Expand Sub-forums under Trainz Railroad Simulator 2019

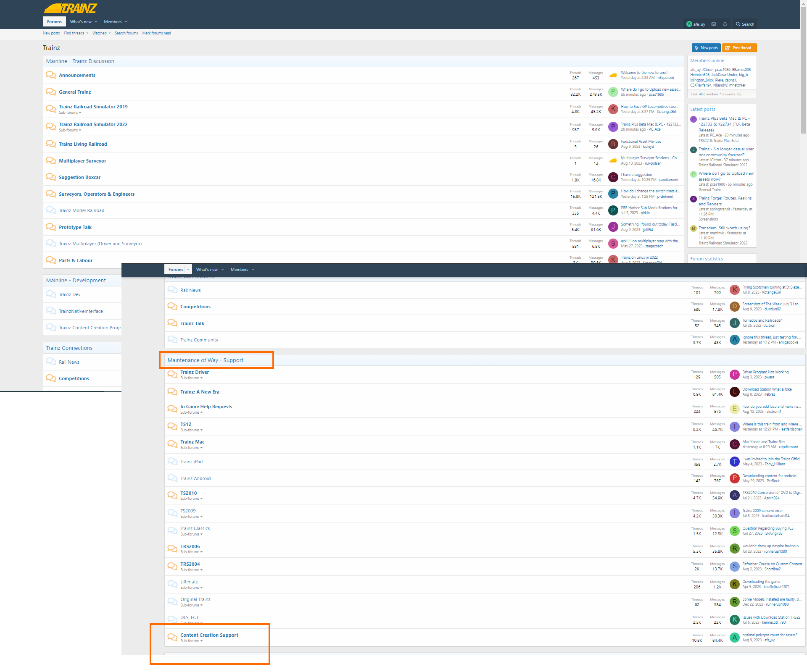point(70,113)
